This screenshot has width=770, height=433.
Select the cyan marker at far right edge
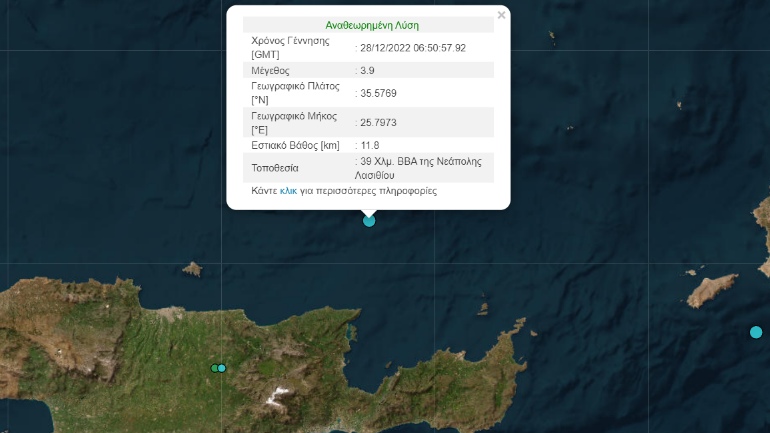[x=756, y=332]
